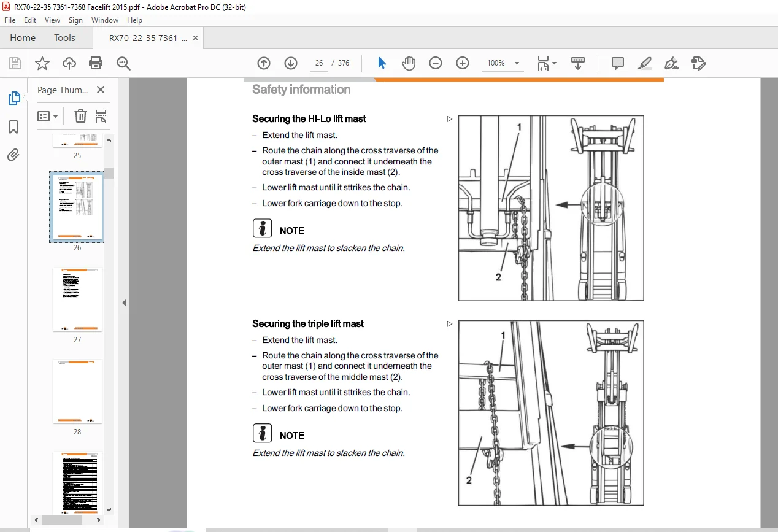Zoom out with minus icon
This screenshot has width=778, height=532.
(x=436, y=63)
